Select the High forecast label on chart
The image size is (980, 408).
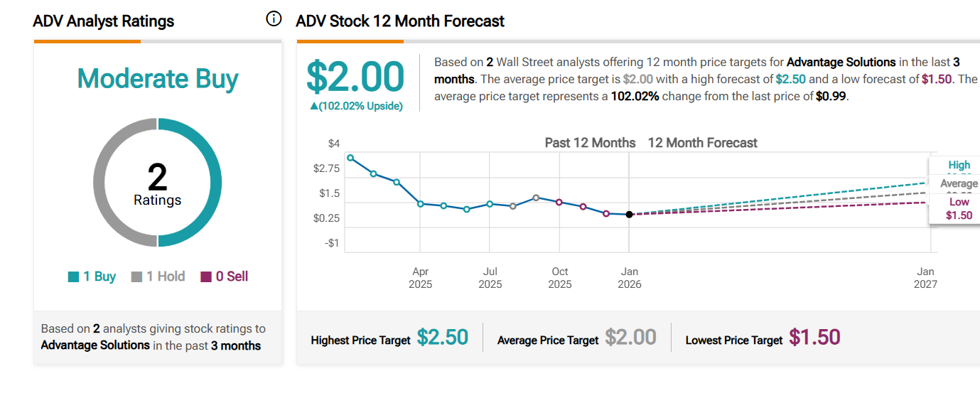pos(959,166)
